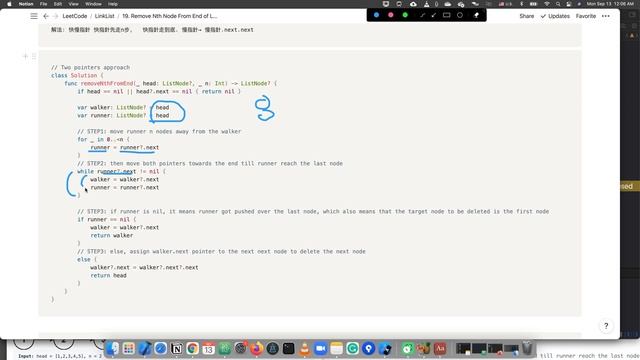Viewport: 640px width, 360px height.
Task: Open Google Chrome from the Dock
Action: [193, 349]
